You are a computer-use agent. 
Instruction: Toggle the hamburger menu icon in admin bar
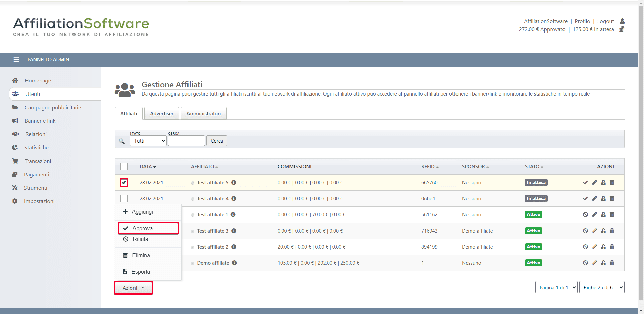coord(16,60)
